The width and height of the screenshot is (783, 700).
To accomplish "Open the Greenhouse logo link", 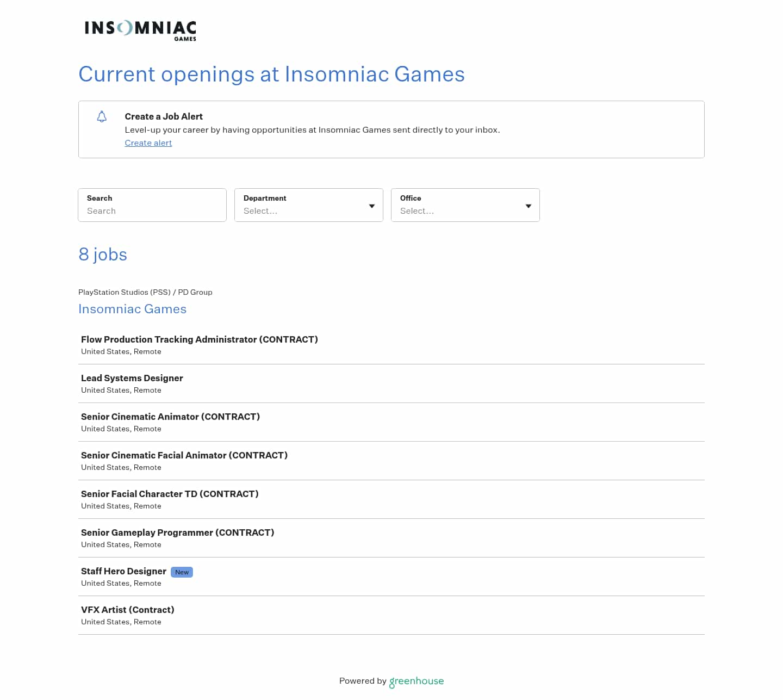I will pos(417,682).
